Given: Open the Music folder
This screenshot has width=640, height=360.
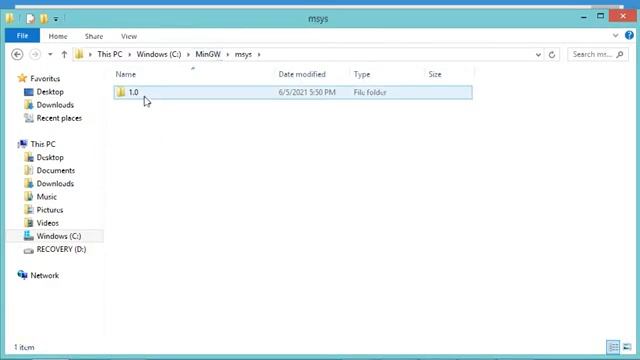Looking at the screenshot, I should point(47,197).
